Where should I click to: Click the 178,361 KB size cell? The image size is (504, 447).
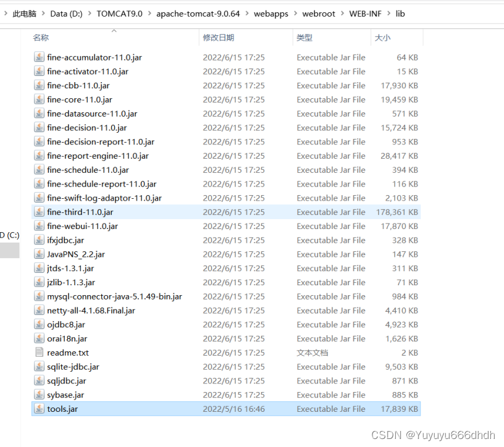point(397,212)
